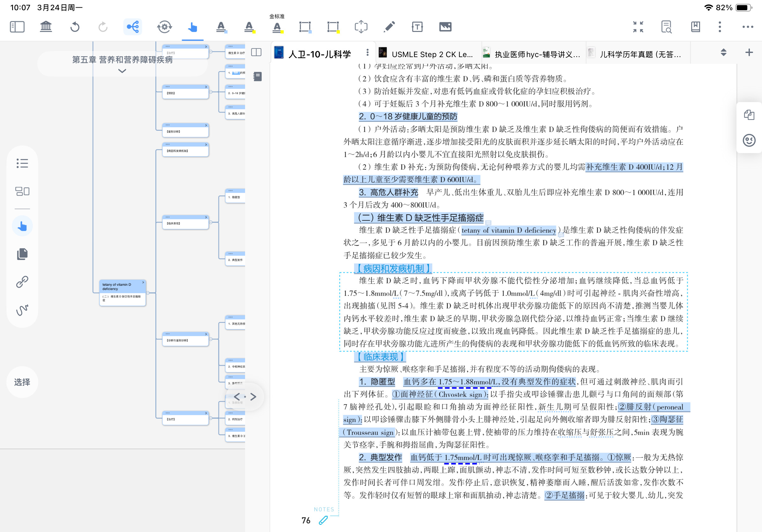762x532 pixels.
Task: Collapse children of 【诊断与鉴别诊断】 node
Action: (x=211, y=339)
